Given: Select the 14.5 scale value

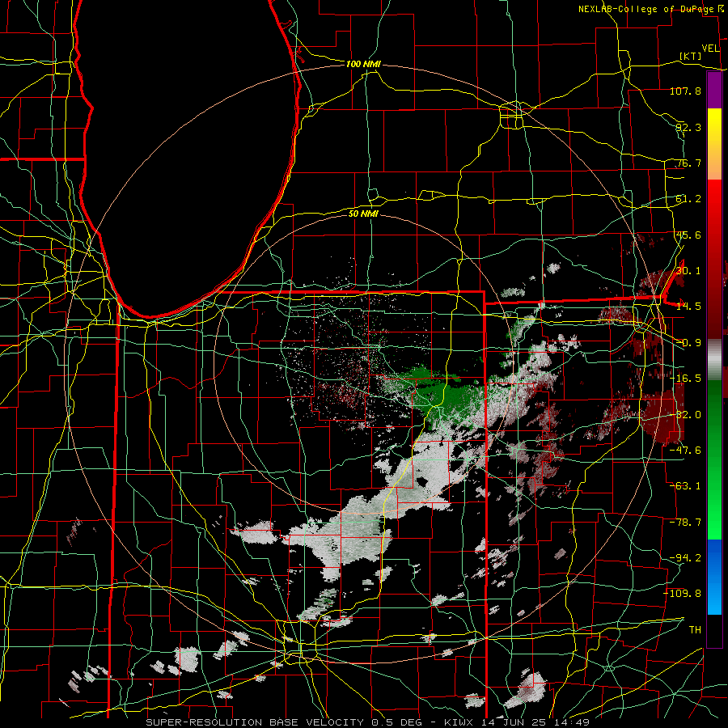Looking at the screenshot, I should (688, 307).
